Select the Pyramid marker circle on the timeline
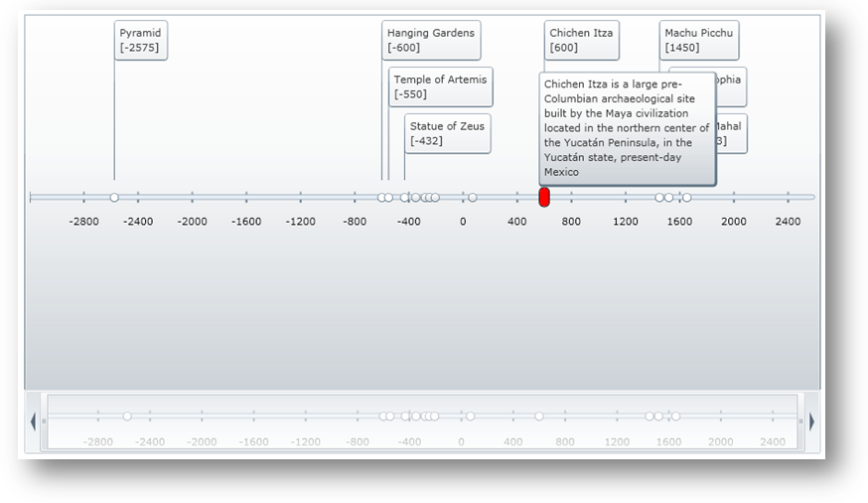Viewport: 868px width, 503px height. 114,197
